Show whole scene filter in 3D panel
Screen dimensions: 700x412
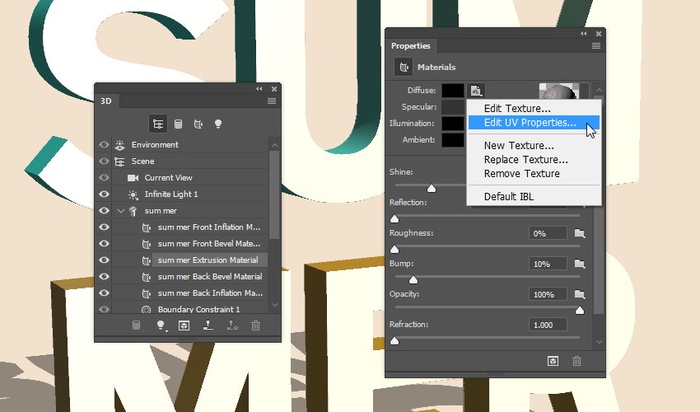(x=158, y=124)
